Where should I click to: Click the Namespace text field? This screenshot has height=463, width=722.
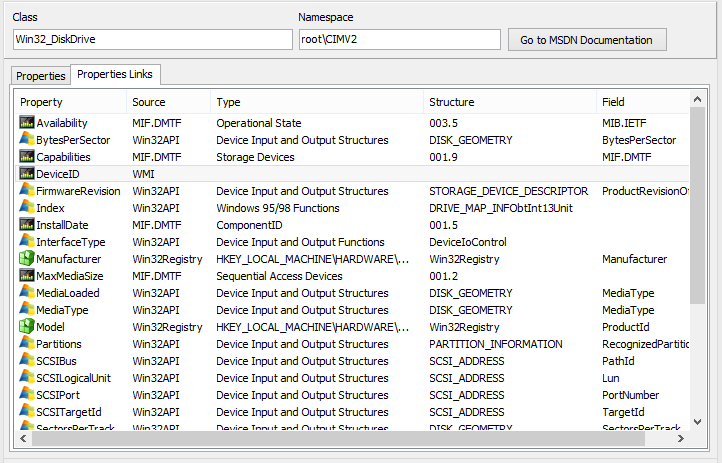click(398, 40)
